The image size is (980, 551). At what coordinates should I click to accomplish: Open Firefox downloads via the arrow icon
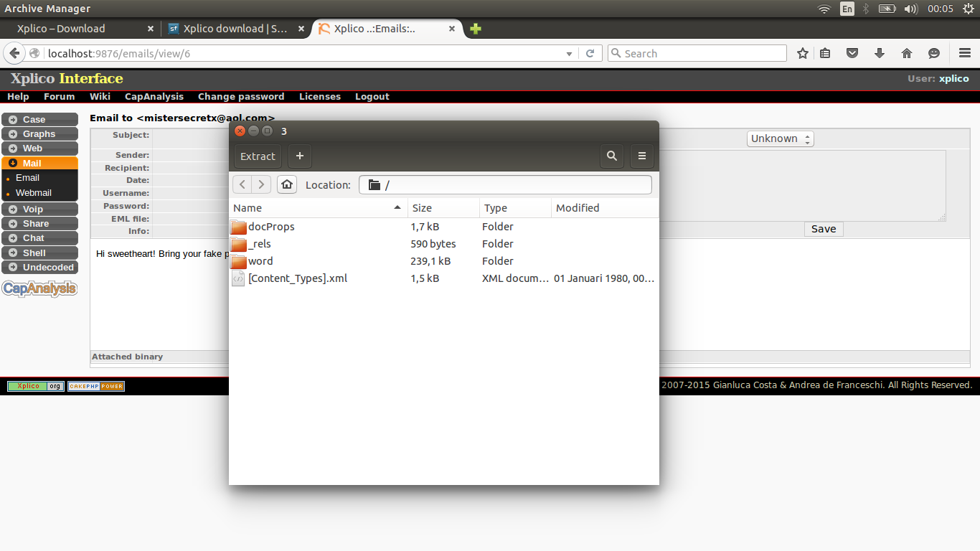879,53
